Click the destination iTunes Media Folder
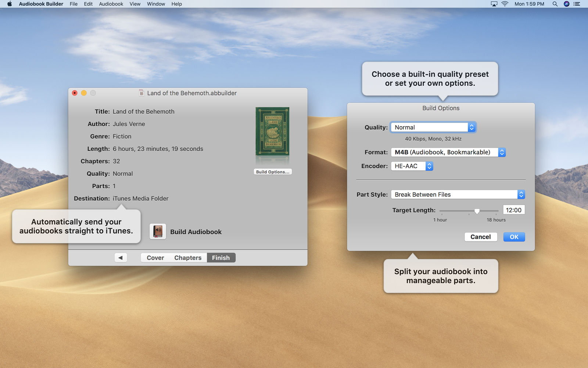Screen dimensions: 588x368 click(140, 198)
